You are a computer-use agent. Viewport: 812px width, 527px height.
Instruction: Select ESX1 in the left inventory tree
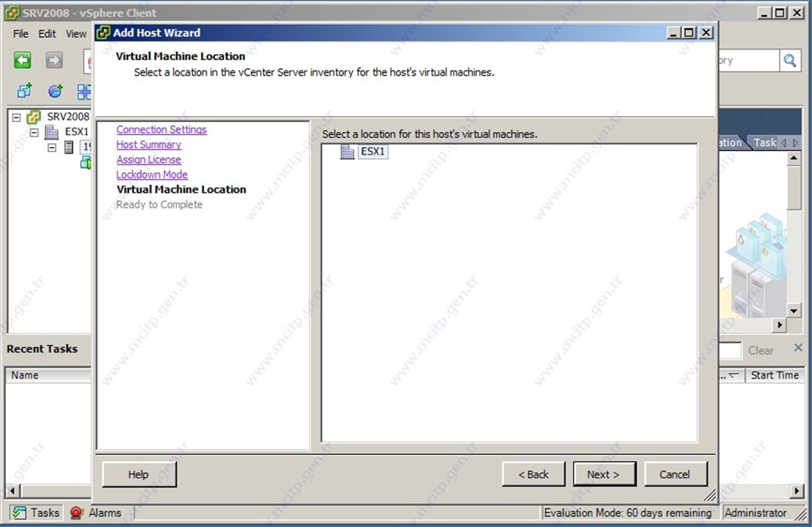tap(76, 132)
